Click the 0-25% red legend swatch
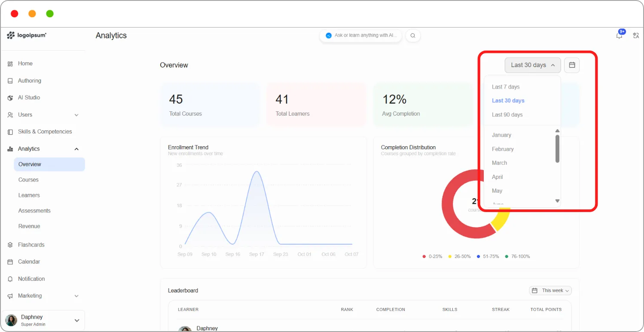 click(x=424, y=257)
